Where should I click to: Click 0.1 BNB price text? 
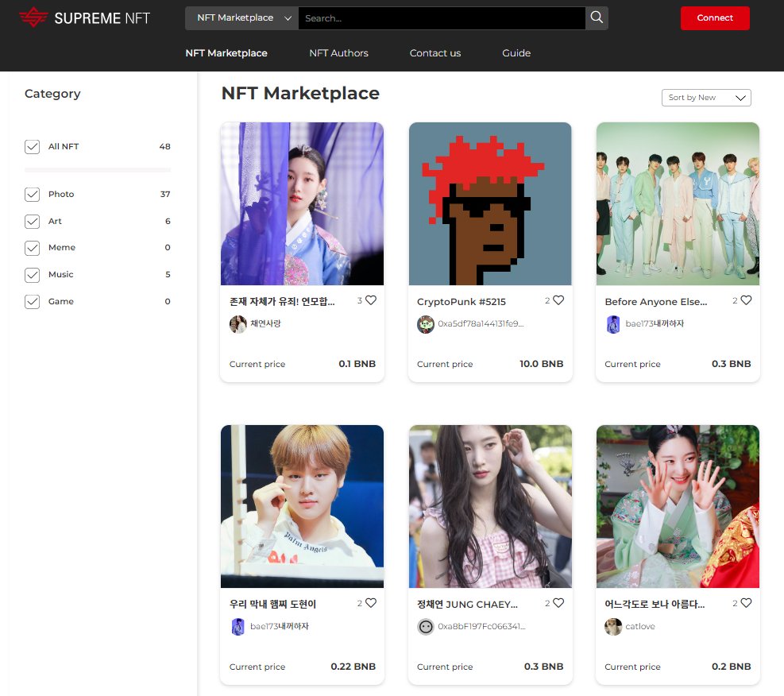[357, 364]
